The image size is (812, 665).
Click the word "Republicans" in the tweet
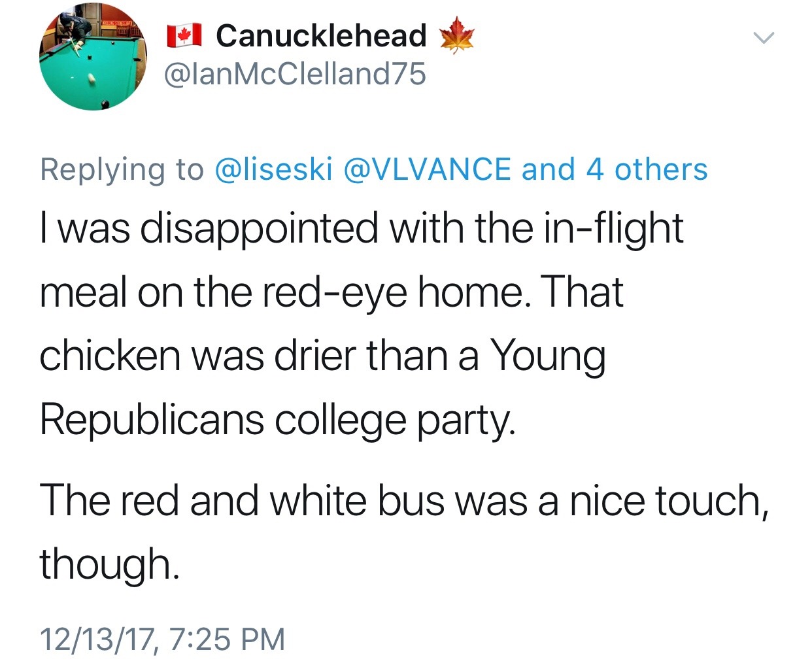152,419
